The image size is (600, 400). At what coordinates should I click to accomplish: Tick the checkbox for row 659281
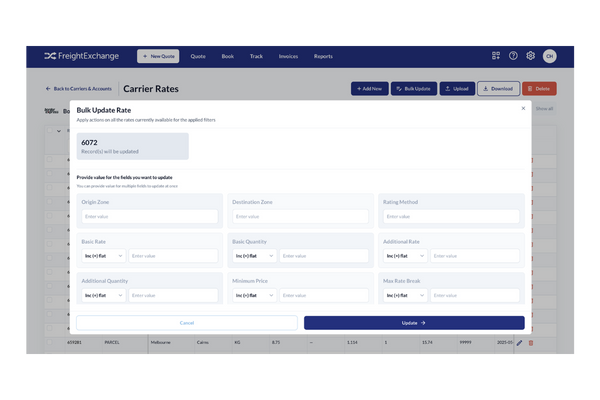[x=49, y=342]
